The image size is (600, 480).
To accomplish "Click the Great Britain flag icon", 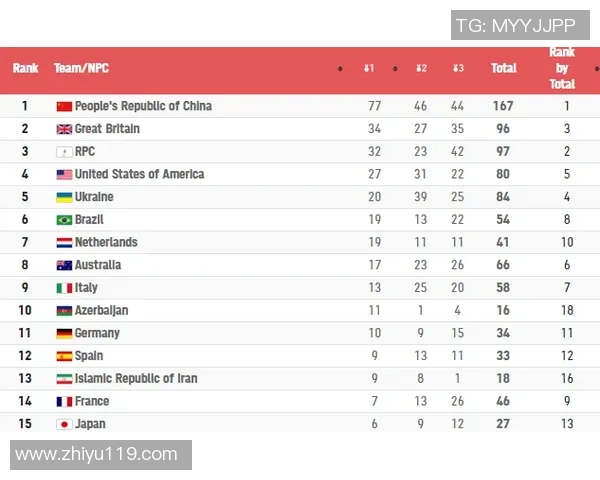I will [x=64, y=129].
